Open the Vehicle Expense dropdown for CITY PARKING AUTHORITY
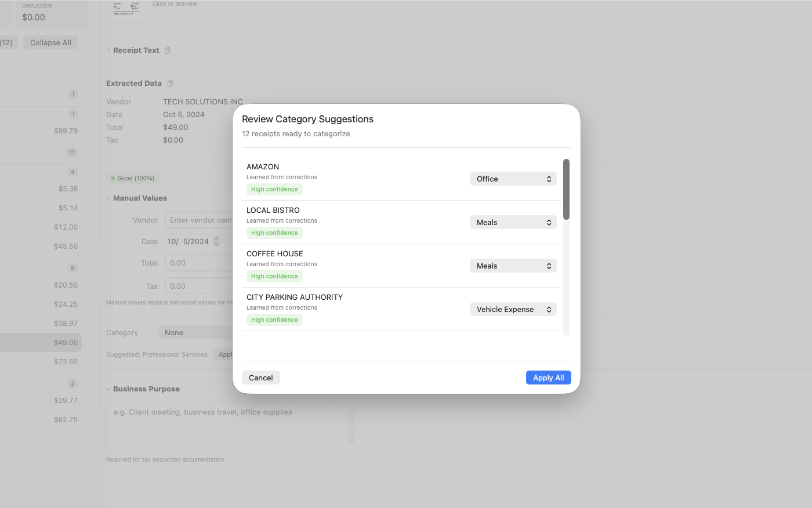The image size is (812, 508). [513, 309]
